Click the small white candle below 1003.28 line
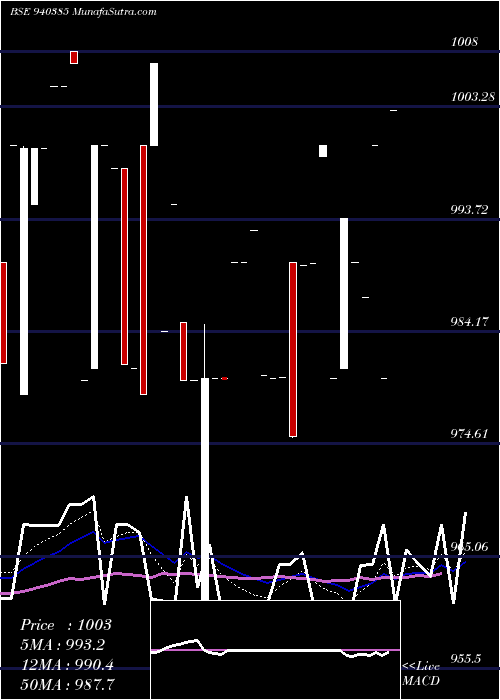Image resolution: width=500 pixels, height=700 pixels. (323, 151)
